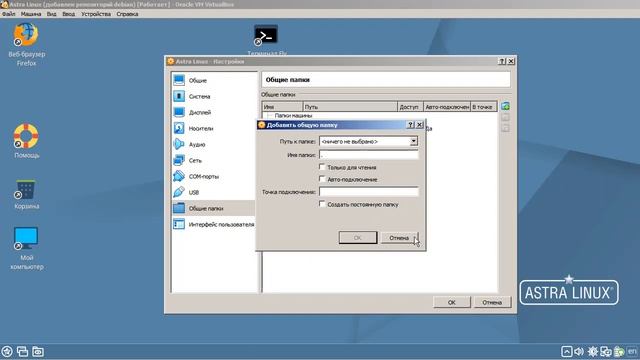The width and height of the screenshot is (640, 360).
Task: Select the Сеть settings category
Action: point(213,160)
